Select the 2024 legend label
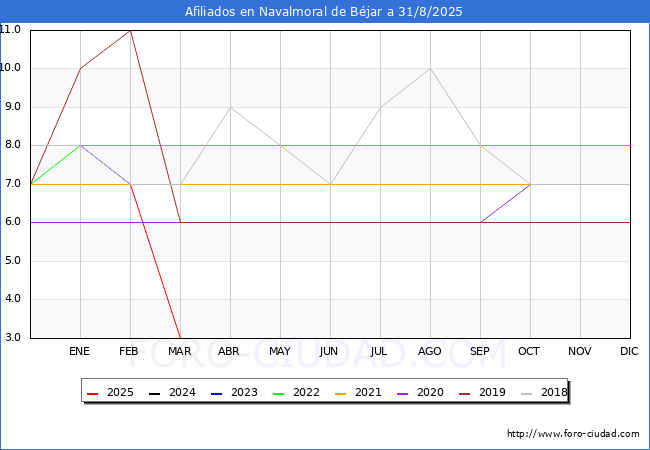Image resolution: width=650 pixels, height=450 pixels. point(182,392)
